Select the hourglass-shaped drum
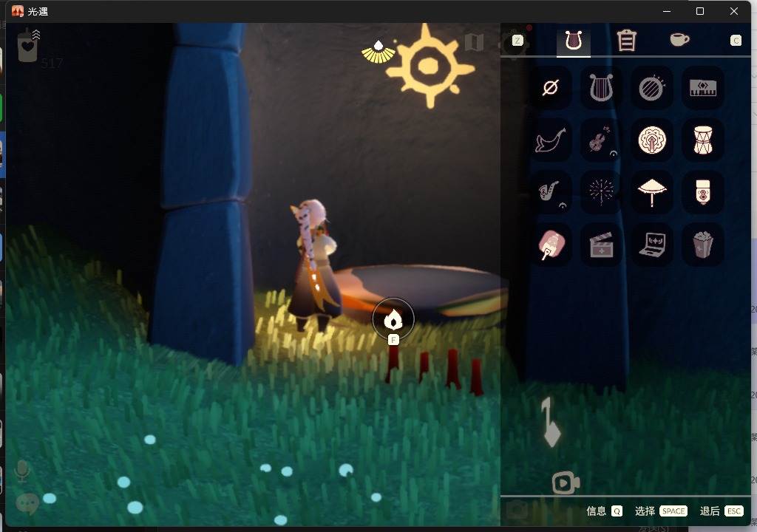Screen dimensions: 757x532 coord(702,140)
